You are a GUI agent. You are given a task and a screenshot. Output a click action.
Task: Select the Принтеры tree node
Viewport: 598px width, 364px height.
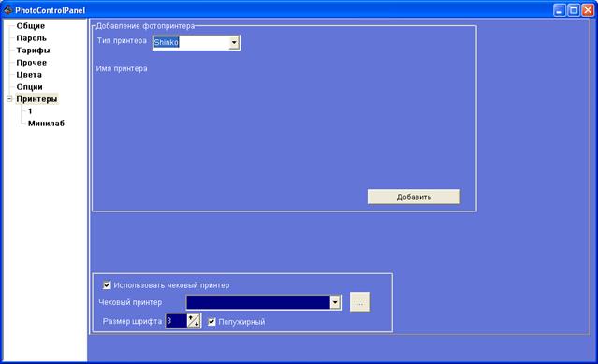36,99
